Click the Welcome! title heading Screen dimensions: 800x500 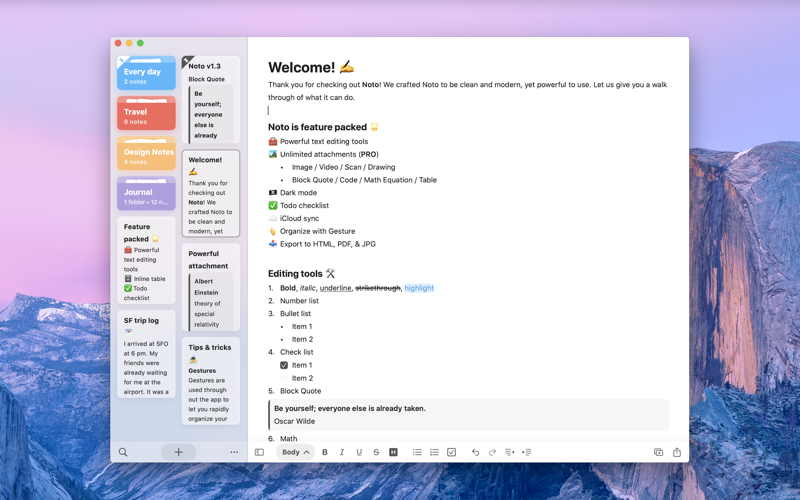(x=311, y=67)
